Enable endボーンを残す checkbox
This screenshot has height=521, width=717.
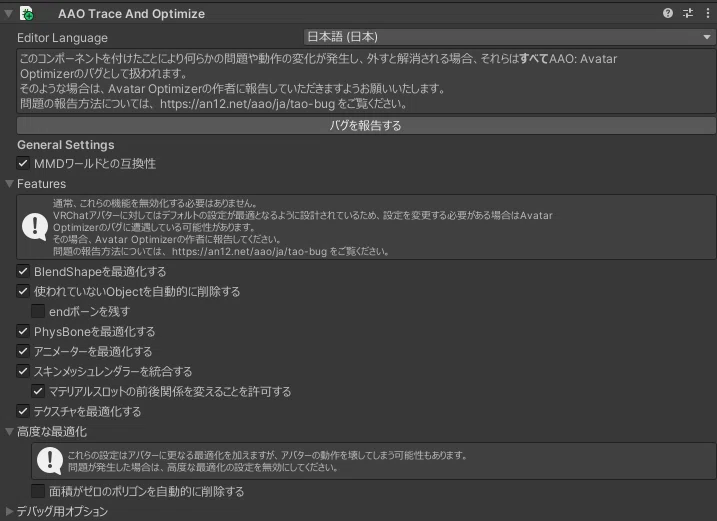point(38,312)
